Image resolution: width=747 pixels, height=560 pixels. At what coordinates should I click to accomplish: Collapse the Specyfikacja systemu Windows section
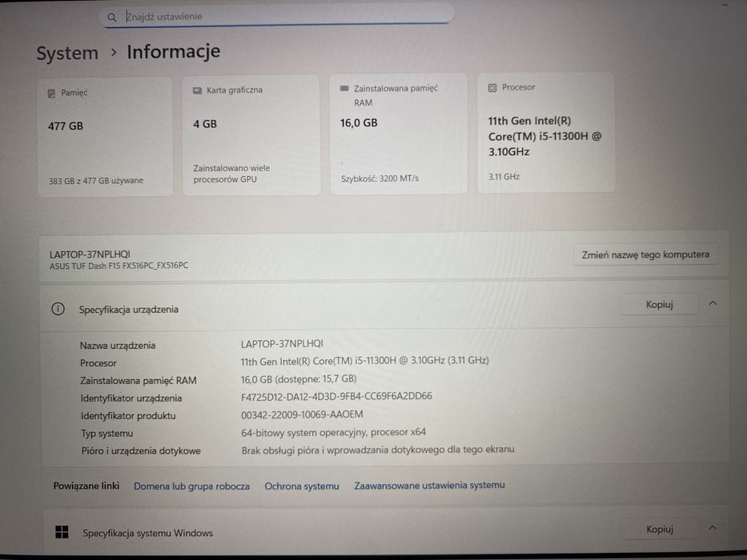(x=713, y=528)
